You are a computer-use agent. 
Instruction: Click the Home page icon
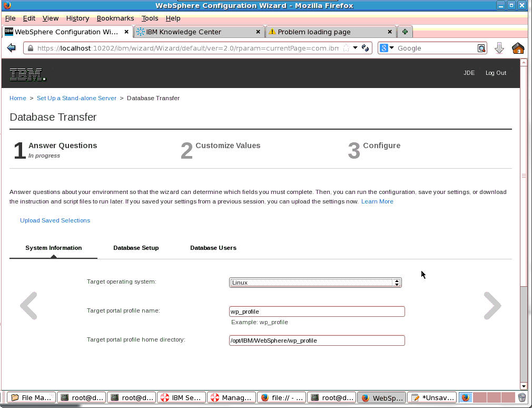pyautogui.click(x=518, y=48)
